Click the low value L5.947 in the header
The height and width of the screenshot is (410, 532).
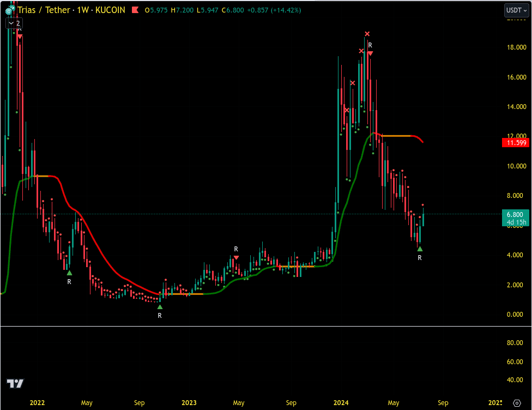point(208,10)
